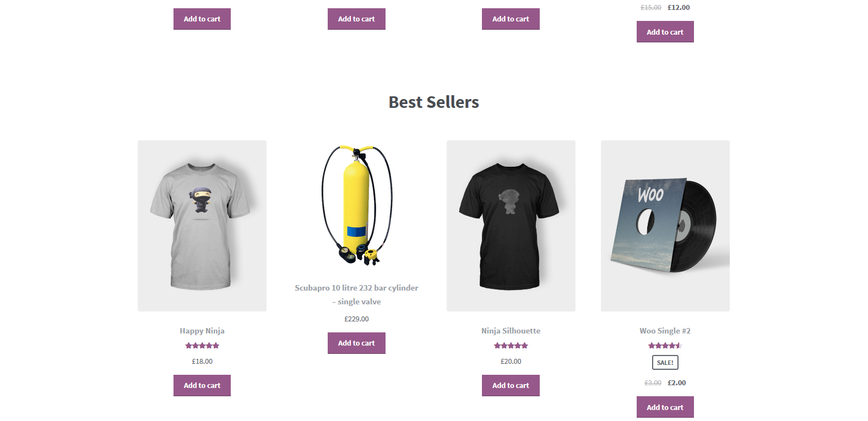The width and height of the screenshot is (868, 421).
Task: Open the Woo Single #2 title link
Action: tap(665, 331)
